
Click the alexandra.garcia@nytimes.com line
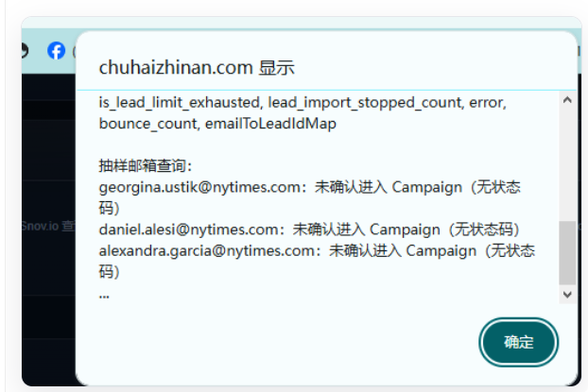click(x=317, y=261)
